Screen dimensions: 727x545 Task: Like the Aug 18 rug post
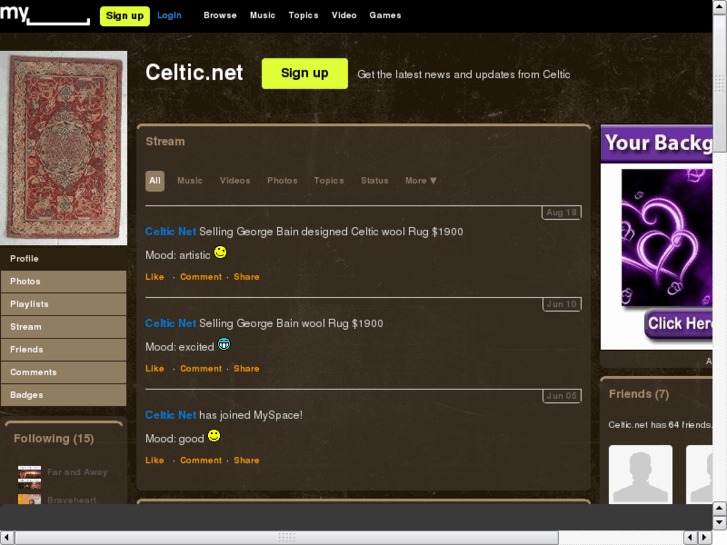154,277
